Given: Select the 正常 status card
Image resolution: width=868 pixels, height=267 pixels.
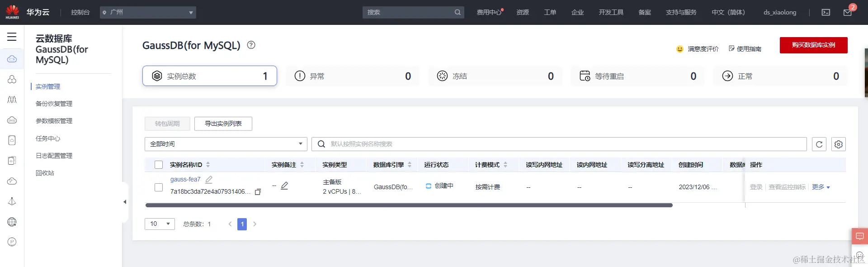Looking at the screenshot, I should click(x=781, y=76).
